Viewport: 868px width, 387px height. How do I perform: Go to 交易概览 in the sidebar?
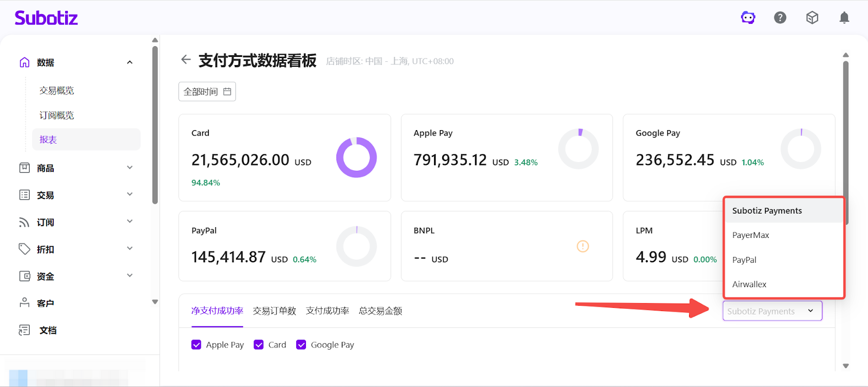57,91
